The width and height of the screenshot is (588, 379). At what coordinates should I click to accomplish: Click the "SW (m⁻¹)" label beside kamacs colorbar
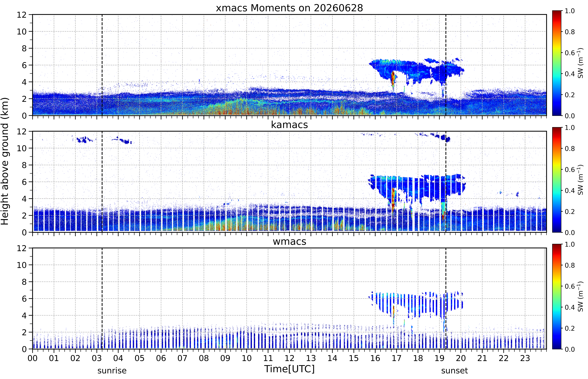[x=581, y=180]
